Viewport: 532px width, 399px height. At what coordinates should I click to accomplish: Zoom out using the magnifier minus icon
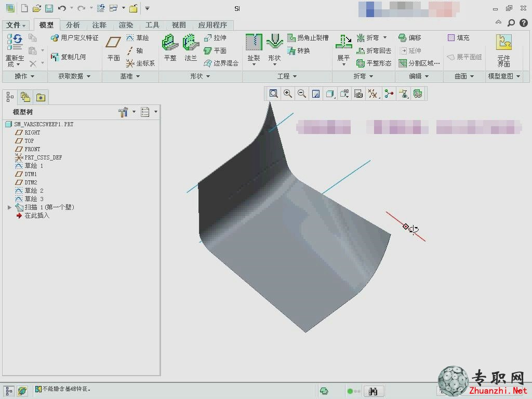pos(302,94)
